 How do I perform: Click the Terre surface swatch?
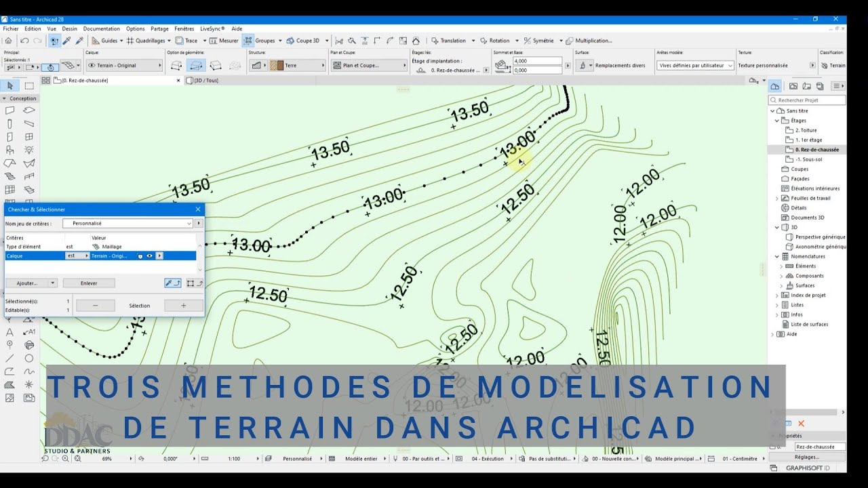click(276, 66)
